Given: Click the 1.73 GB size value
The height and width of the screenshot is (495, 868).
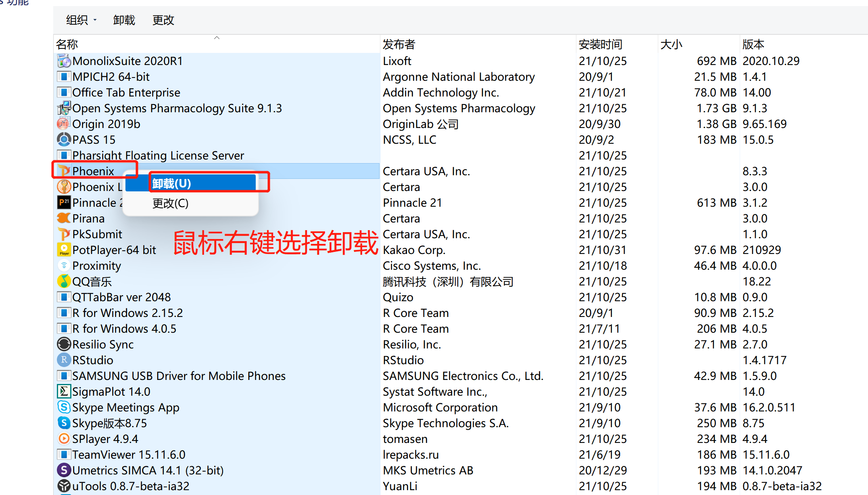Looking at the screenshot, I should (x=716, y=108).
